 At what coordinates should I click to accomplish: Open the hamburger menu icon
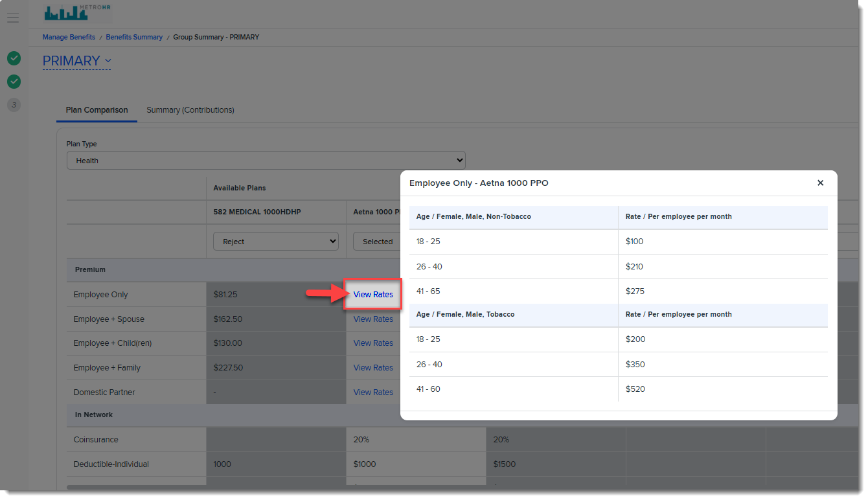13,18
